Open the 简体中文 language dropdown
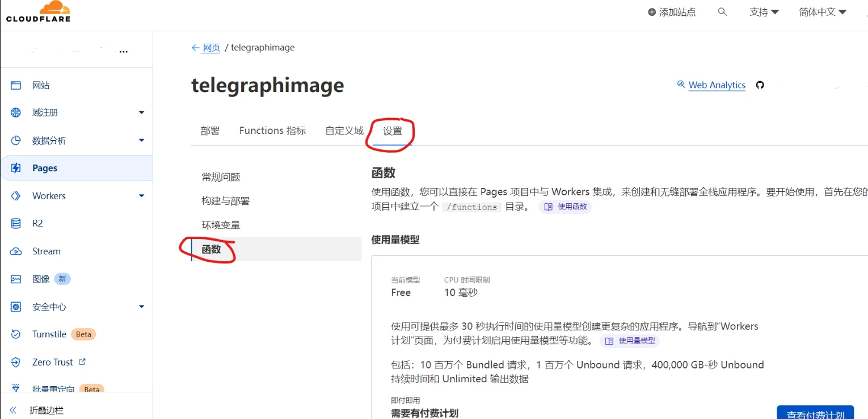Screen dimensions: 868x419 822,12
